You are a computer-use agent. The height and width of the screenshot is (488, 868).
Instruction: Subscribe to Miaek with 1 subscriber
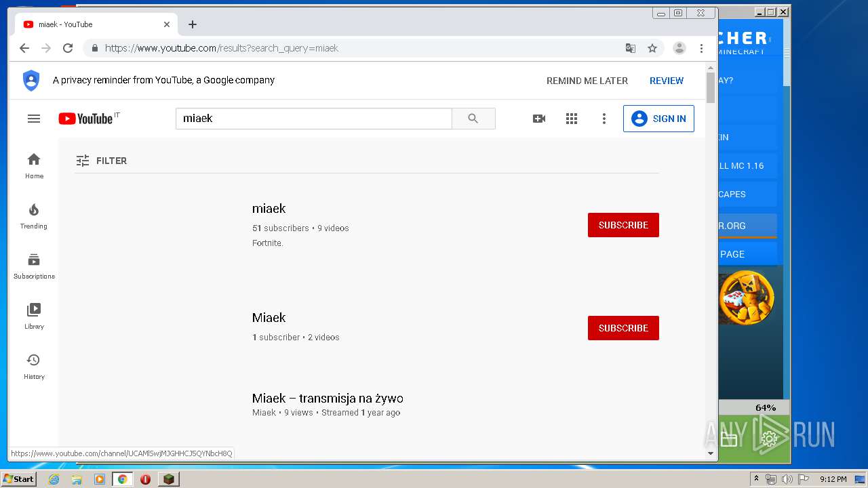coord(623,328)
